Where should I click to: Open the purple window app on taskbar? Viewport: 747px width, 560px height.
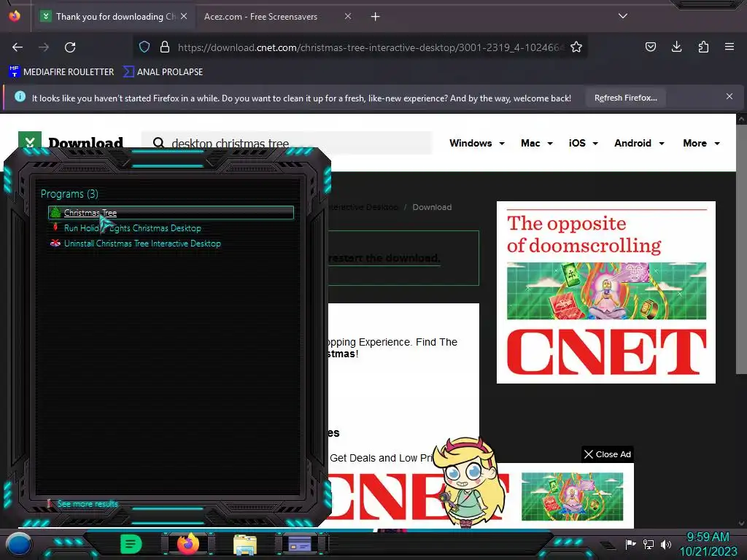[300, 544]
